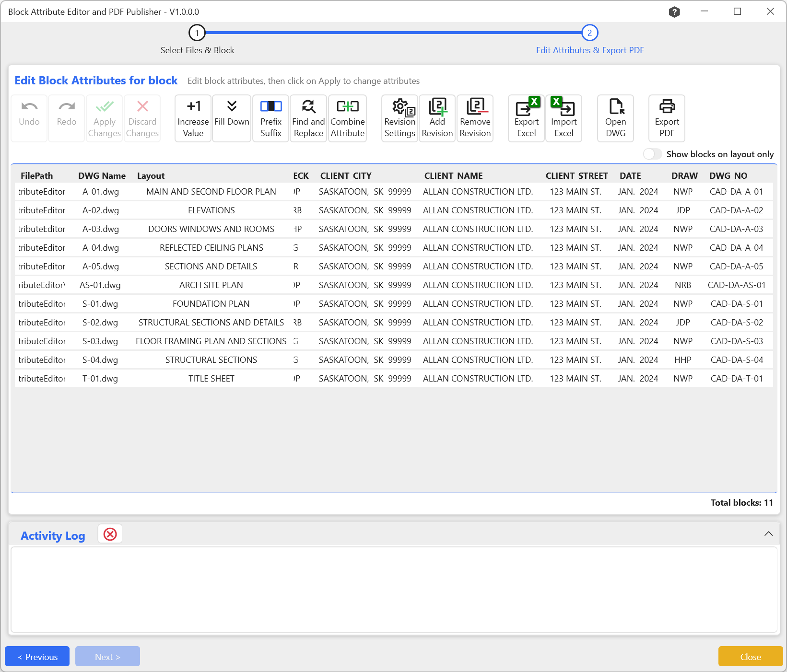The height and width of the screenshot is (672, 787).
Task: Click inside the Activity Log text area
Action: point(394,590)
